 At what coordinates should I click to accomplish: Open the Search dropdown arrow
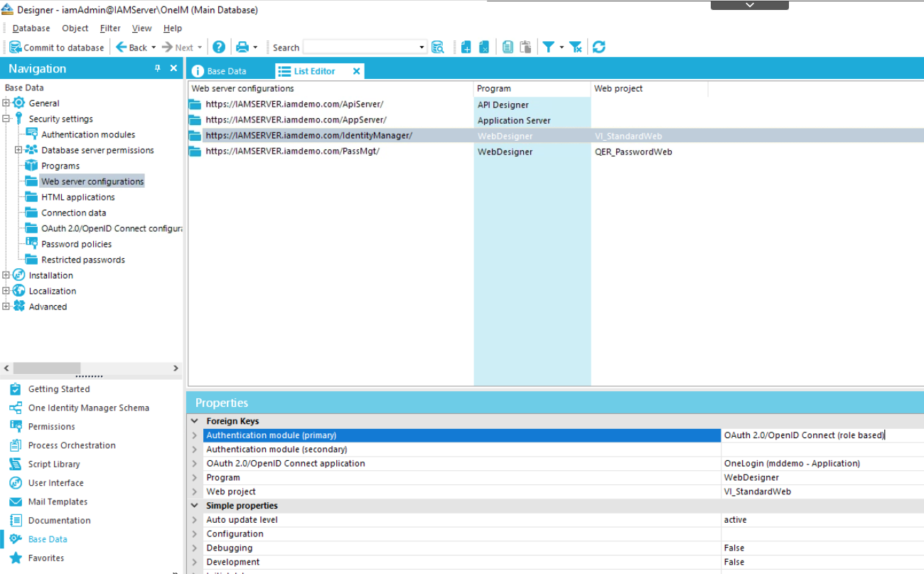421,48
